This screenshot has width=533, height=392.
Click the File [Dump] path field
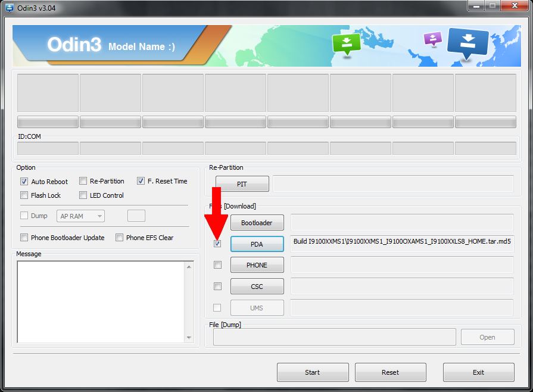click(335, 337)
